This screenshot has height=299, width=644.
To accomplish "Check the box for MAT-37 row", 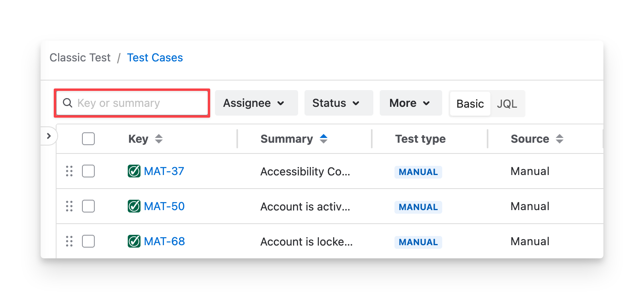I will point(88,171).
